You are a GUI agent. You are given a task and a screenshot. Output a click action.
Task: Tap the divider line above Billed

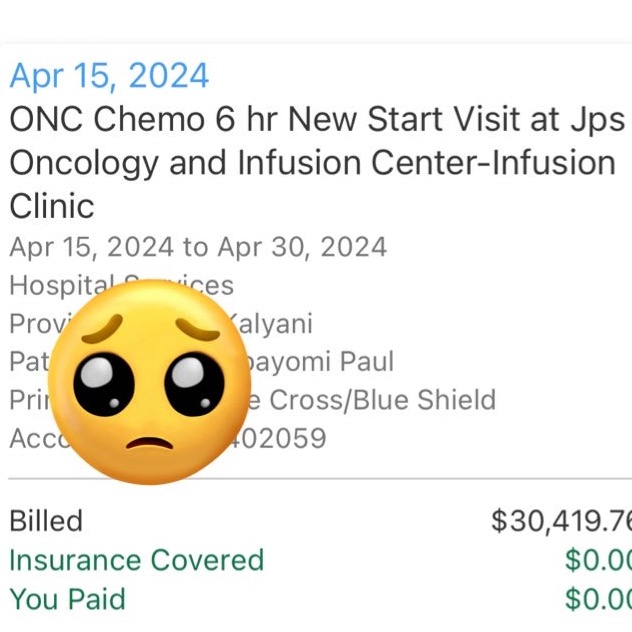320,479
